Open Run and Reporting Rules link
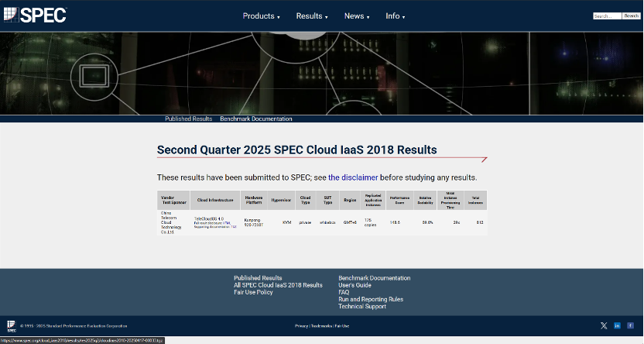Viewport: 644px width, 344px height. point(371,299)
